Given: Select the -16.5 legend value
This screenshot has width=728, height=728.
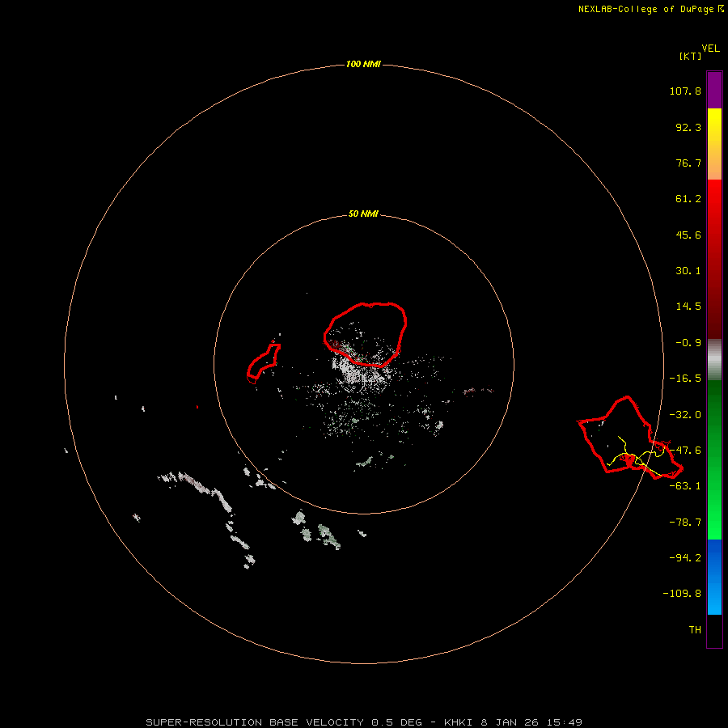Looking at the screenshot, I should click(685, 379).
